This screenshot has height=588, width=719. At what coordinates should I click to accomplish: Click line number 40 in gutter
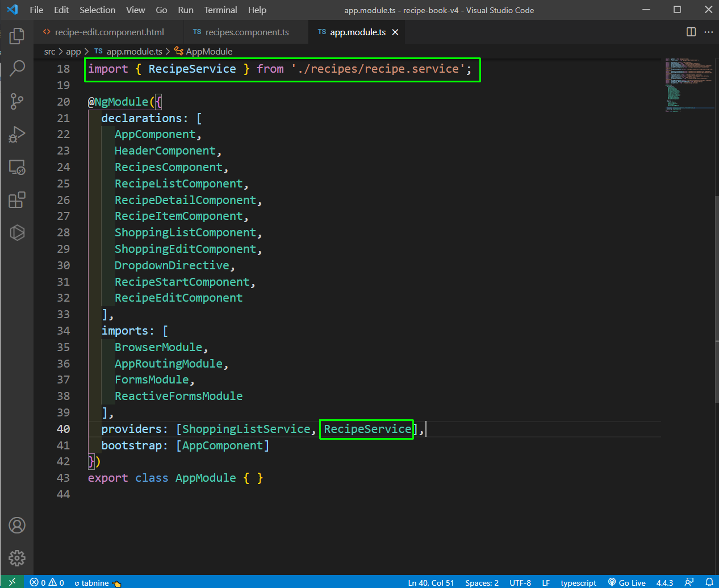tap(63, 429)
